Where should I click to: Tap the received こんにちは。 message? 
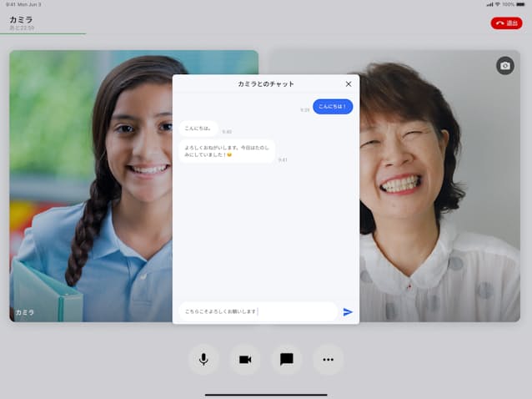coord(198,129)
